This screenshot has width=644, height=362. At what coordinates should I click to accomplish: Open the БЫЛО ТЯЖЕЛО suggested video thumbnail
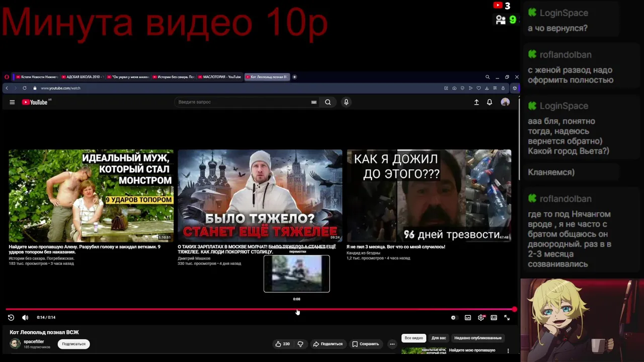pyautogui.click(x=260, y=196)
